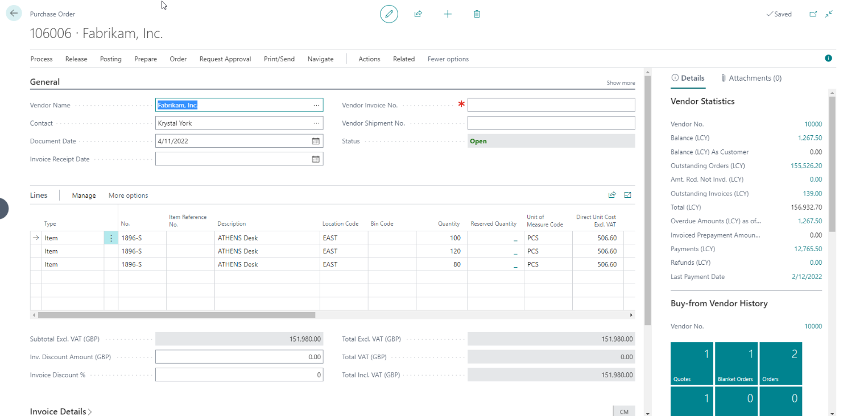Click the collapse page arrows icon
The width and height of the screenshot is (868, 416).
pyautogui.click(x=829, y=14)
